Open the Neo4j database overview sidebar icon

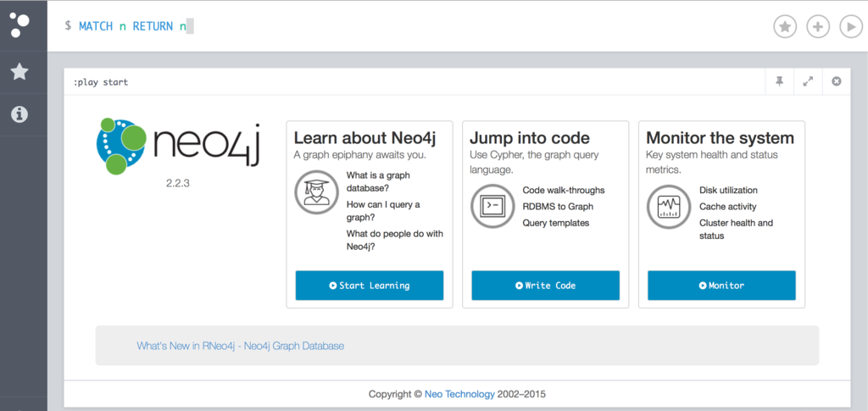point(20,25)
